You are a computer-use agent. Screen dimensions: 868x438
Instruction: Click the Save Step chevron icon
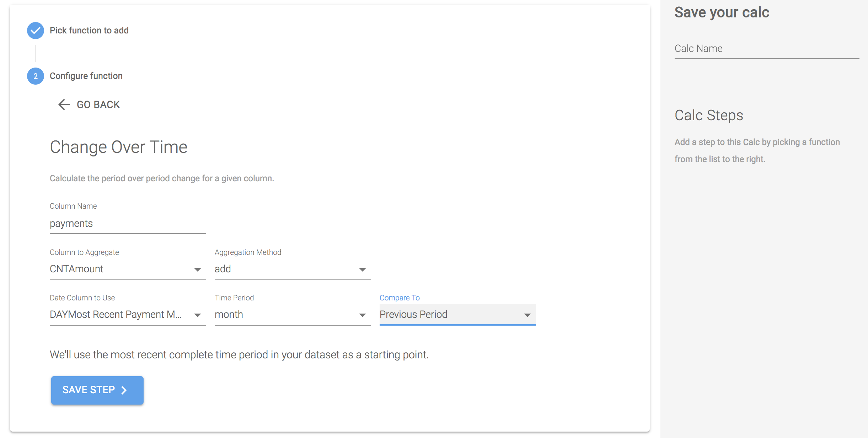(124, 390)
